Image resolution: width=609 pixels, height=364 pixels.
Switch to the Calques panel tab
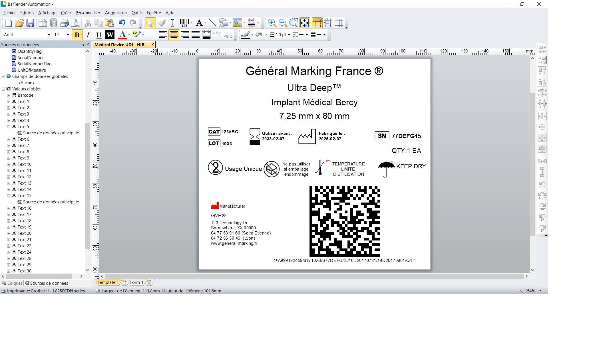point(12,283)
